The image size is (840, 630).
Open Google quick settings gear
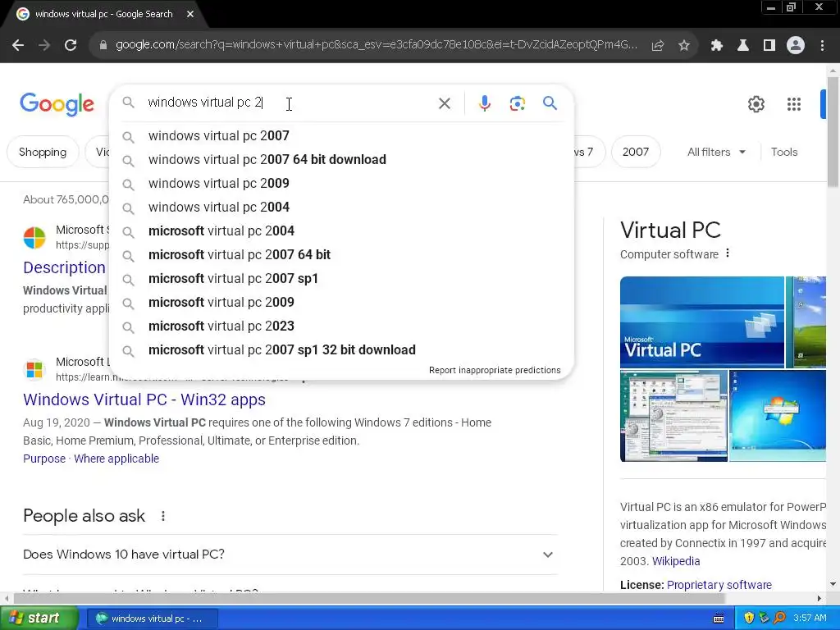tap(756, 104)
